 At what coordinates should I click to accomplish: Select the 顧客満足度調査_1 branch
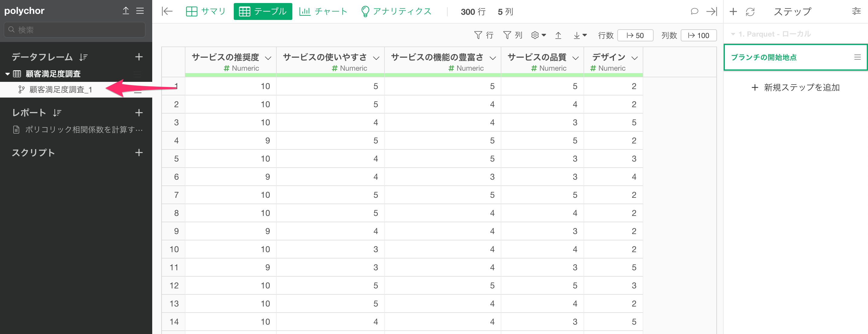[x=61, y=90]
